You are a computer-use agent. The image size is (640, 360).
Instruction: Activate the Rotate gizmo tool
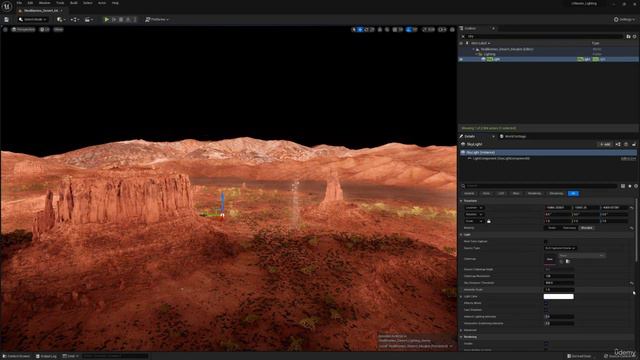tap(366, 29)
